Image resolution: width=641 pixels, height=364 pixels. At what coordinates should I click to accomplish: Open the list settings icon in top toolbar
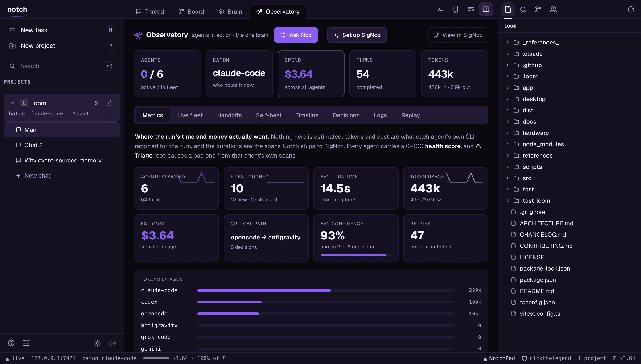[x=471, y=9]
